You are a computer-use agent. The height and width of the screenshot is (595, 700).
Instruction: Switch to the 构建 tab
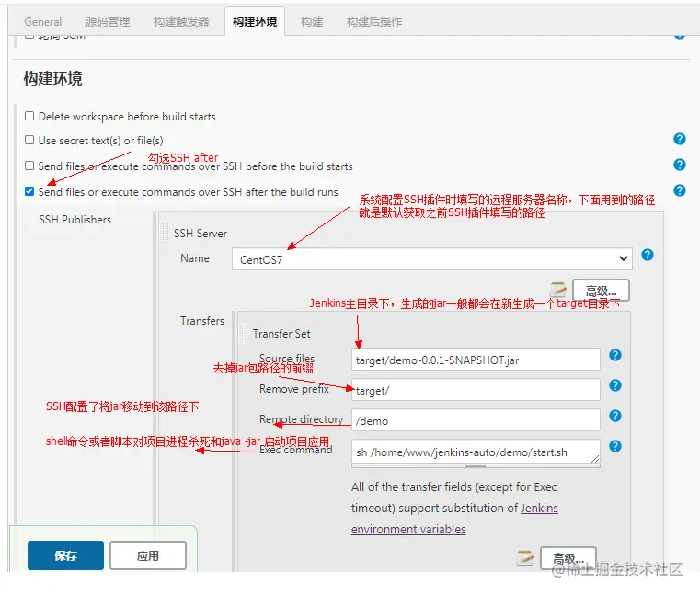[x=312, y=22]
